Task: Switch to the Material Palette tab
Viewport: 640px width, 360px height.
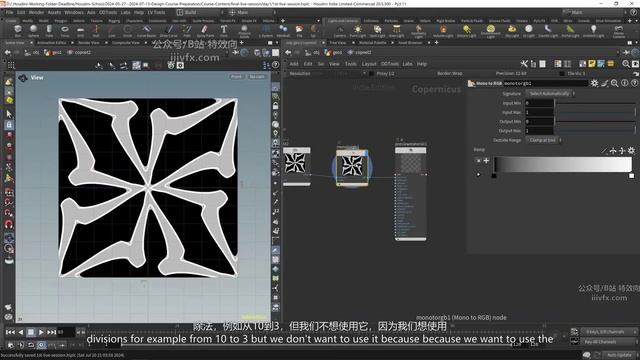Action: [373, 42]
